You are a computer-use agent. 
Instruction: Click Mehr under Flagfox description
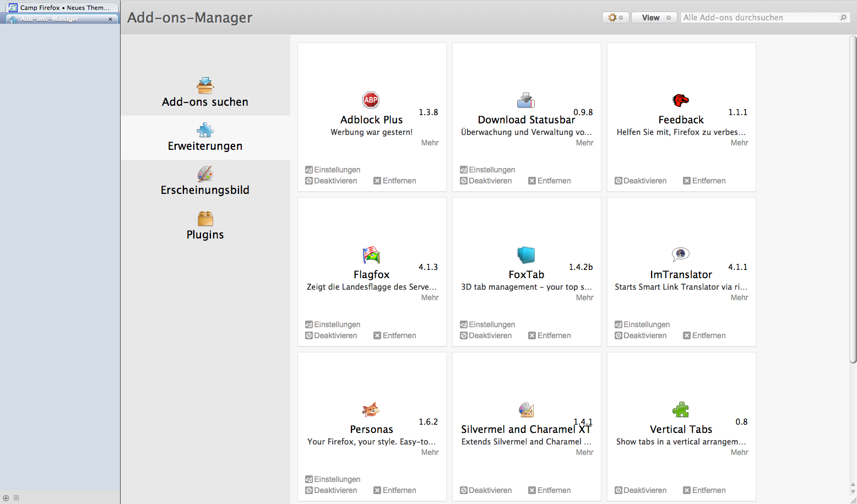click(430, 297)
